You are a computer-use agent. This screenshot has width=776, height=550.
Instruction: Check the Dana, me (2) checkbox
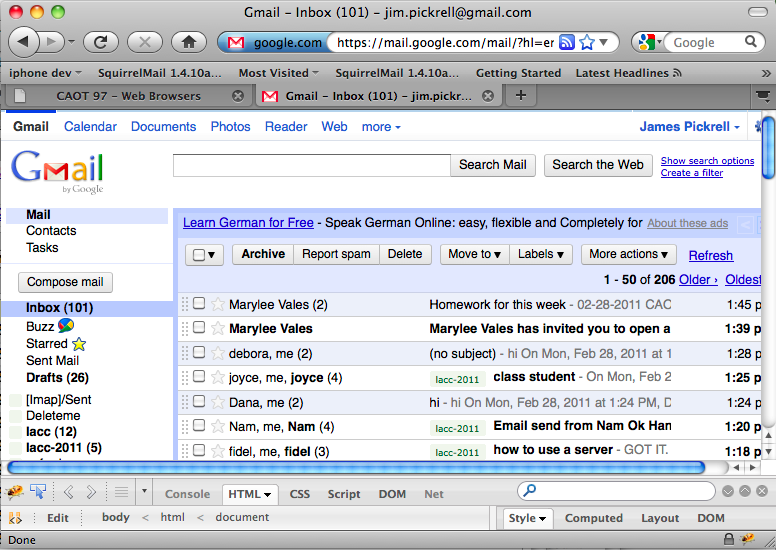click(199, 401)
